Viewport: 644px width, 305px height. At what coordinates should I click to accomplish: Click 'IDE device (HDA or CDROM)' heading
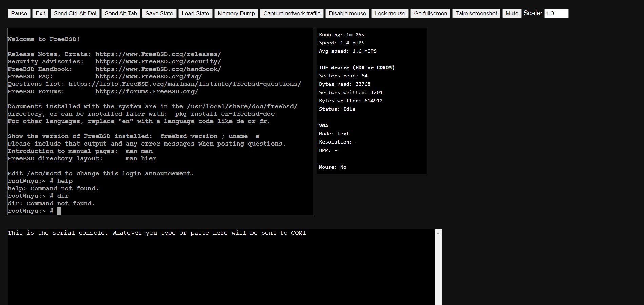(357, 68)
